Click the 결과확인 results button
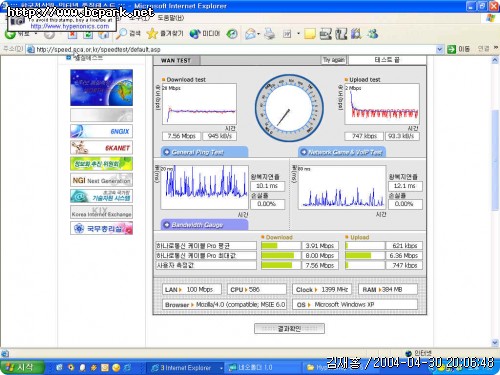Screen dimensions: 500x375 289,329
